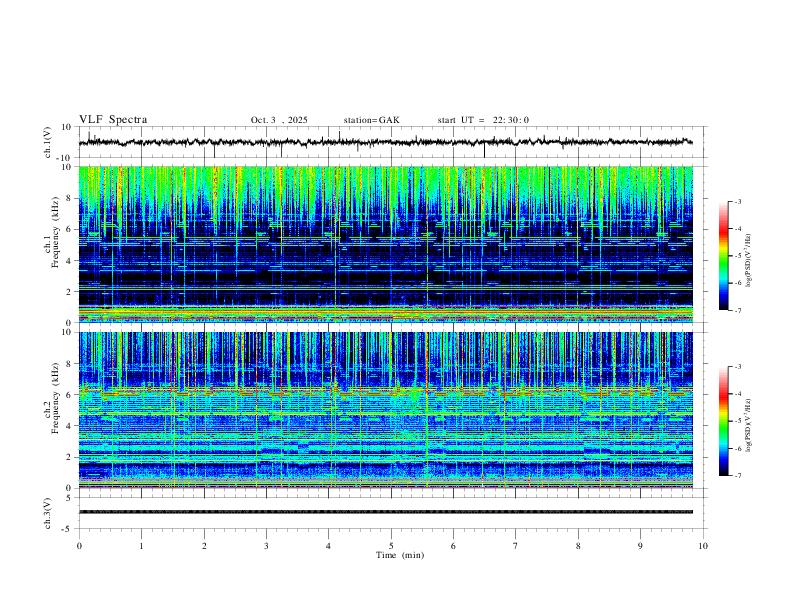Select the "start UT = 22:30:0" text
The image size is (792, 612).
pyautogui.click(x=483, y=120)
